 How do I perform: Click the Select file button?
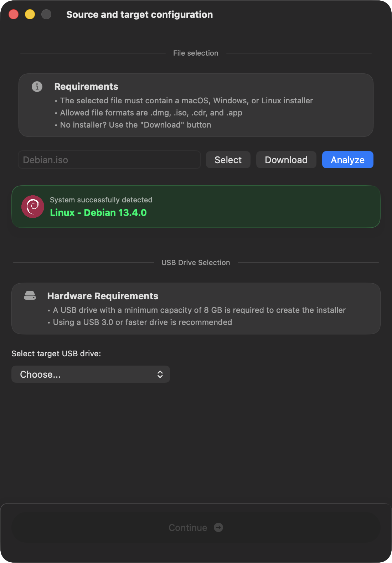[228, 160]
